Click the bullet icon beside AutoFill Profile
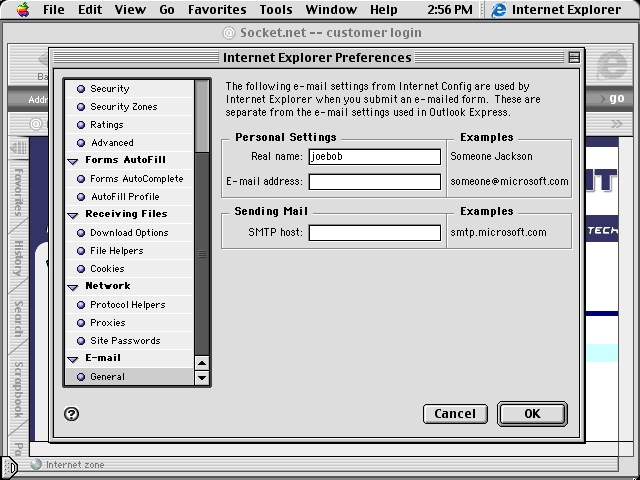 tap(81, 197)
